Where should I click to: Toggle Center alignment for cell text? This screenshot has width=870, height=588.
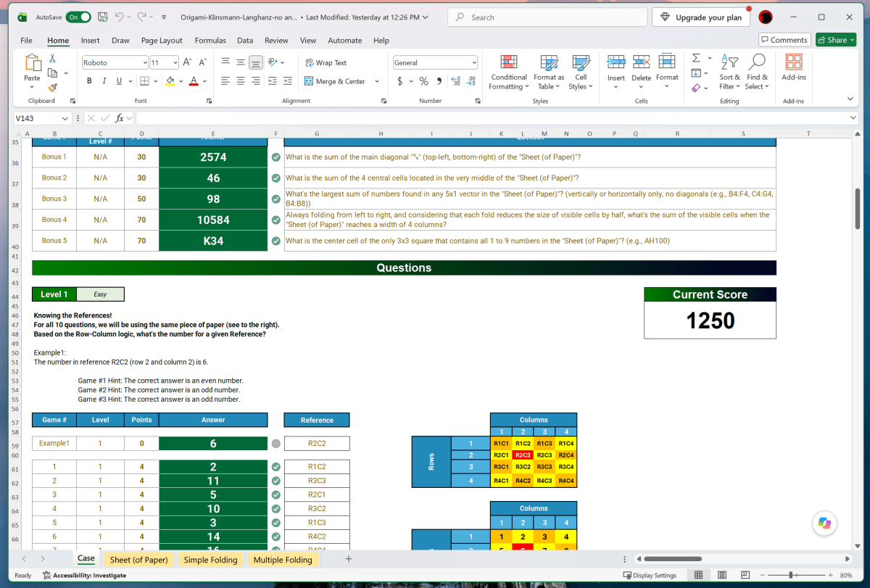tap(241, 81)
